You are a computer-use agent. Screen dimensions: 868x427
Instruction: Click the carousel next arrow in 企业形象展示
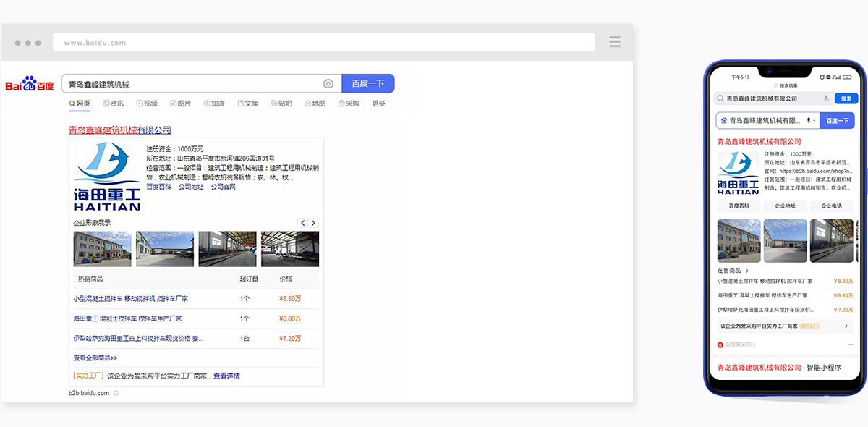[x=313, y=223]
